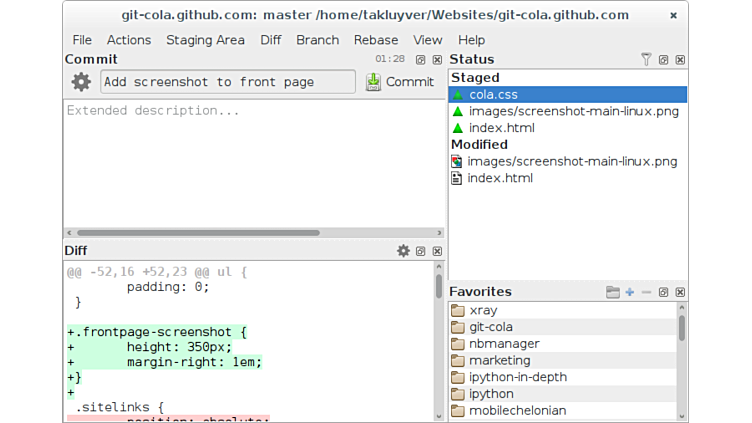Image resolution: width=752 pixels, height=423 pixels.
Task: Remove favorite using the minus icon
Action: [x=646, y=292]
